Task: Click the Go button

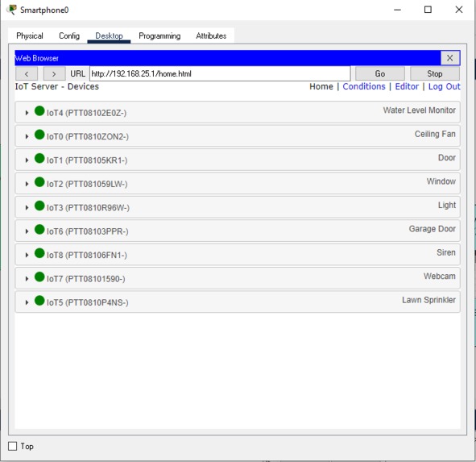Action: tap(380, 74)
